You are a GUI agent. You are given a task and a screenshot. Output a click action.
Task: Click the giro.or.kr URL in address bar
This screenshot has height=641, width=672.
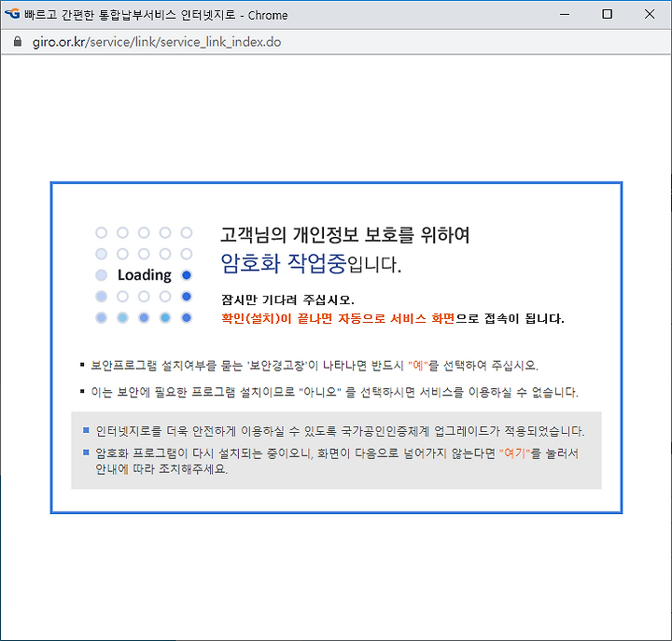click(x=157, y=42)
